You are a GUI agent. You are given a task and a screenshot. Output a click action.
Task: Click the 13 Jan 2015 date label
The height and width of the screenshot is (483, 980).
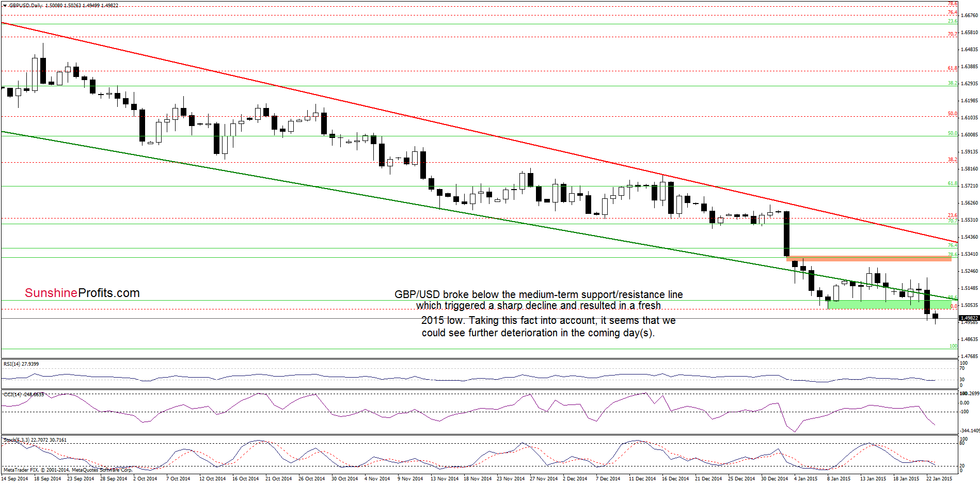coord(873,479)
